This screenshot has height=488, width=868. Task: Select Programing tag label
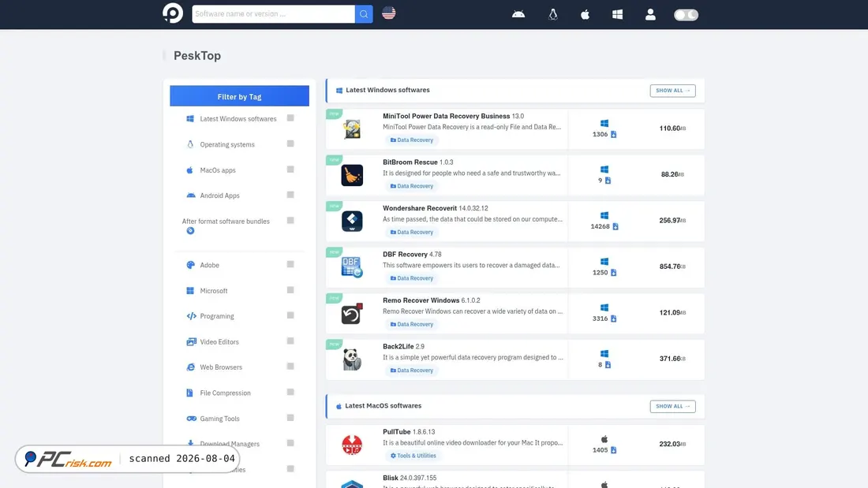coord(217,316)
